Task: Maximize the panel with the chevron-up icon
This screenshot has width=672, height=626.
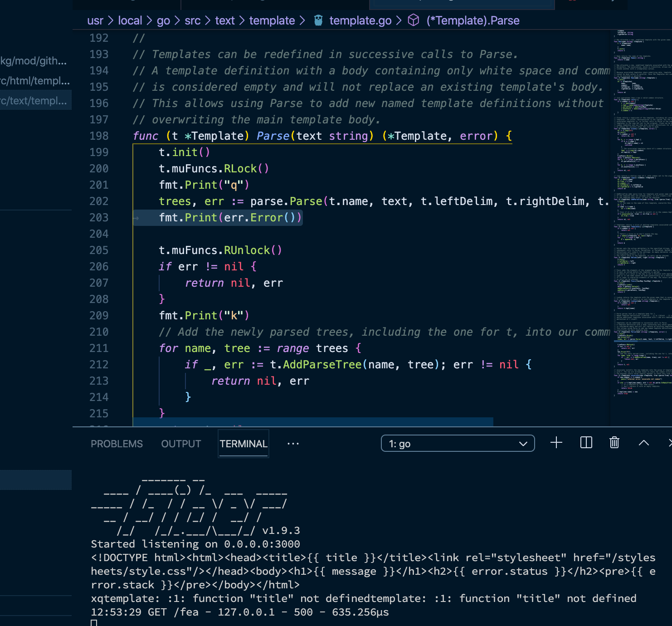Action: [x=643, y=443]
